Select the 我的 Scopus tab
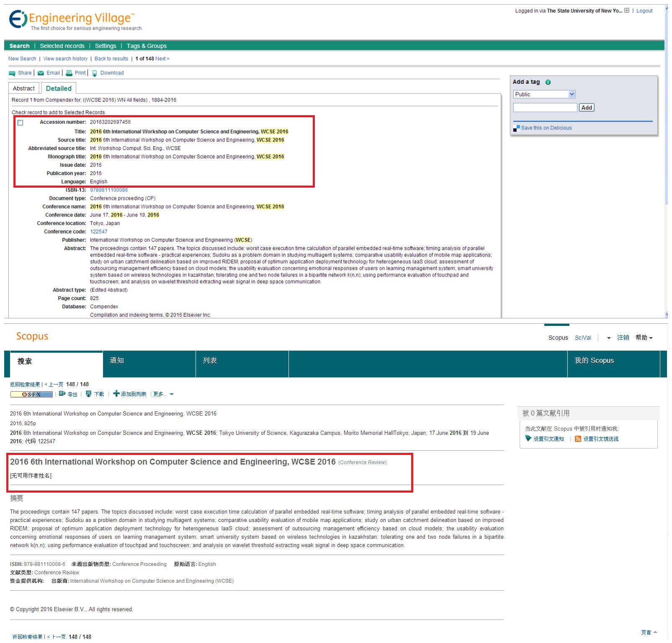 pyautogui.click(x=613, y=364)
